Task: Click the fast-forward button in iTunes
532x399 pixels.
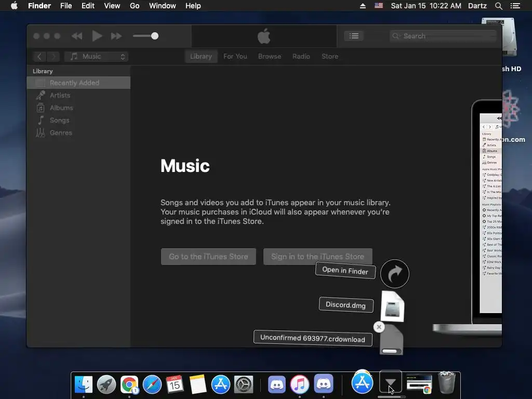Action: pos(116,36)
